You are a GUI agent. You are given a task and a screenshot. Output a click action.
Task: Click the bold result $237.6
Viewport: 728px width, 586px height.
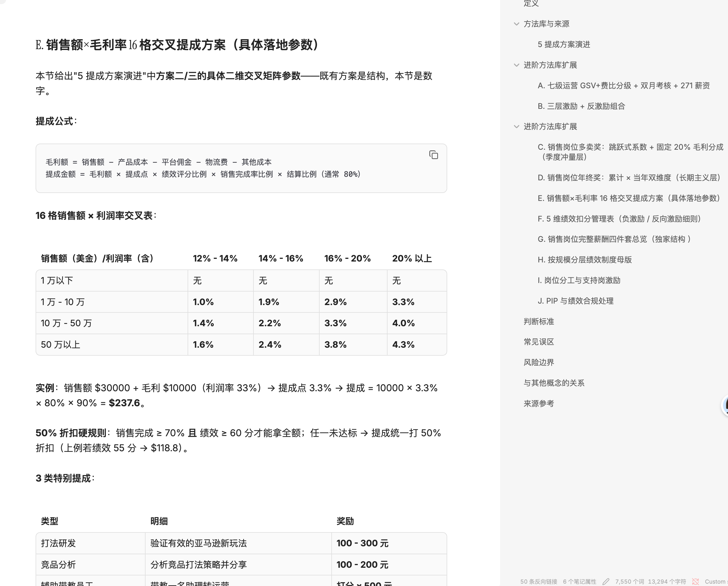coord(124,403)
